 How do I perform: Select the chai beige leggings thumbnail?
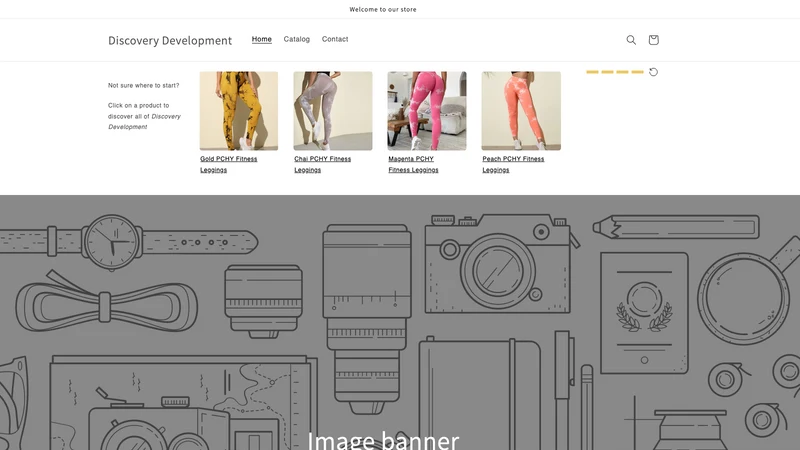coord(333,111)
